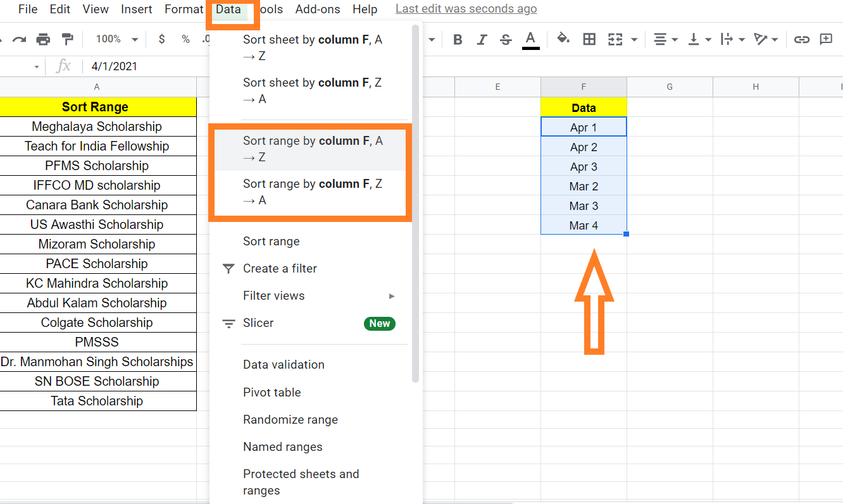843x504 pixels.
Task: Open the print dialog
Action: (43, 39)
